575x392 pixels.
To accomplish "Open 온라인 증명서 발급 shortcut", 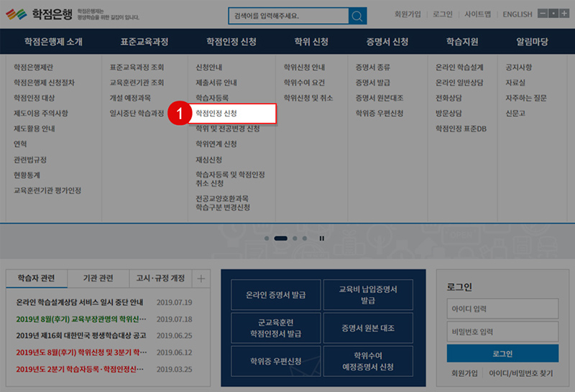I will click(275, 294).
